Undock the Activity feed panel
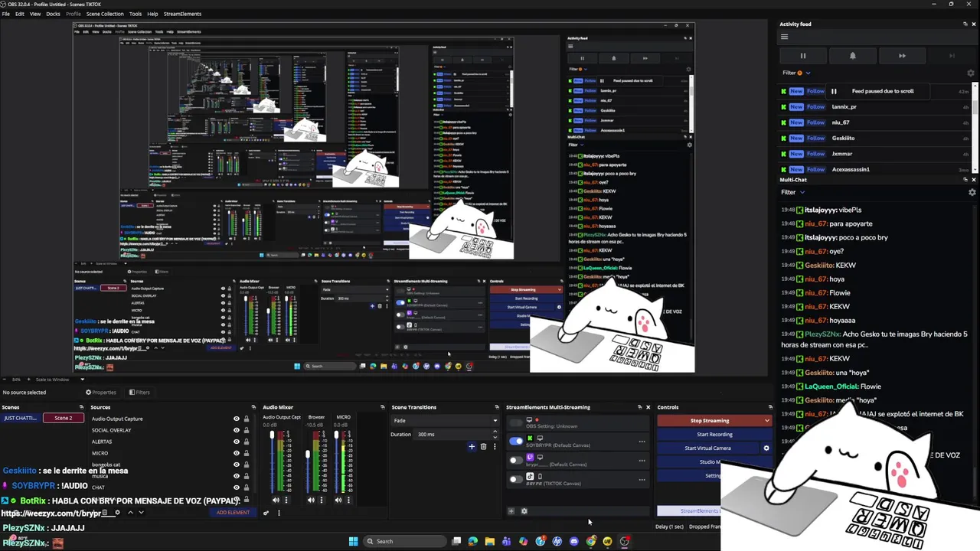 965,24
